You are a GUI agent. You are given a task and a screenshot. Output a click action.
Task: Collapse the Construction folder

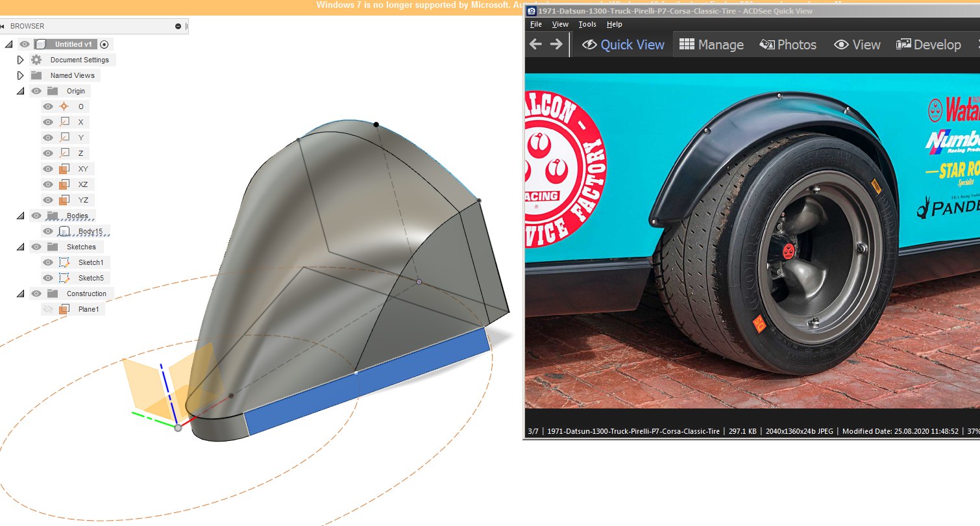(x=20, y=294)
